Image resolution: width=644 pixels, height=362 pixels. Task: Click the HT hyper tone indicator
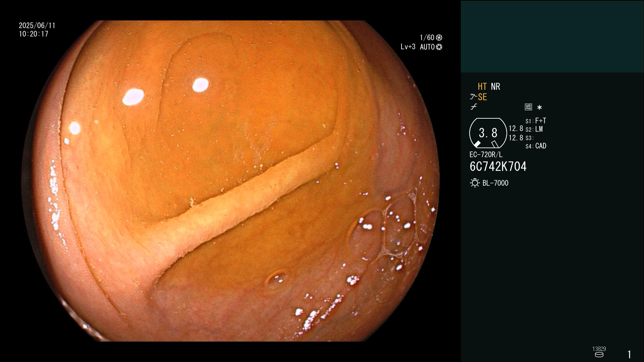pos(482,86)
